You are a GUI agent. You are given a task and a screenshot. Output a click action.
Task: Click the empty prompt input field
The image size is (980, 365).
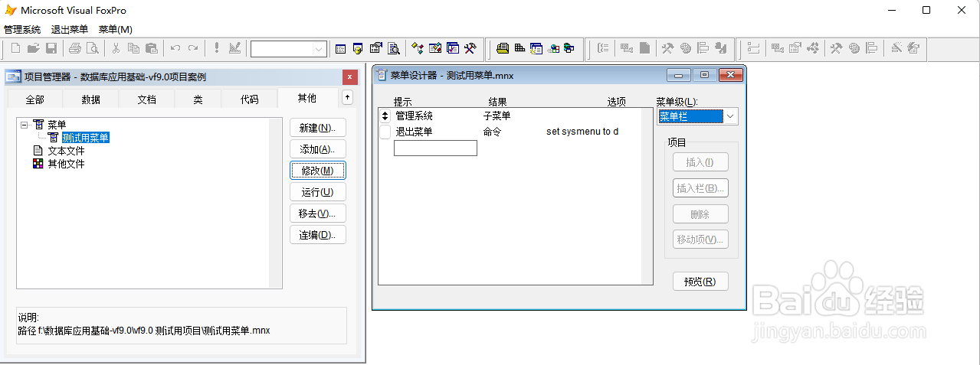tap(435, 148)
